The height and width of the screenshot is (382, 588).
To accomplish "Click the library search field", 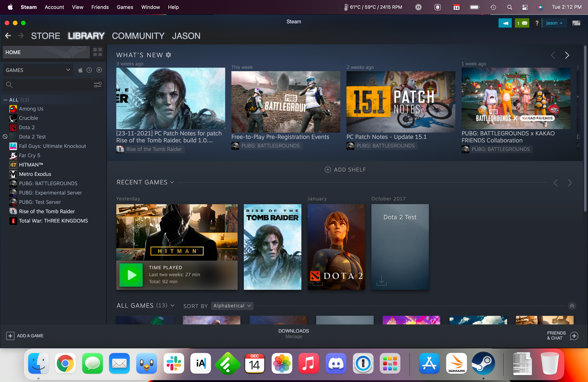I will click(x=49, y=85).
